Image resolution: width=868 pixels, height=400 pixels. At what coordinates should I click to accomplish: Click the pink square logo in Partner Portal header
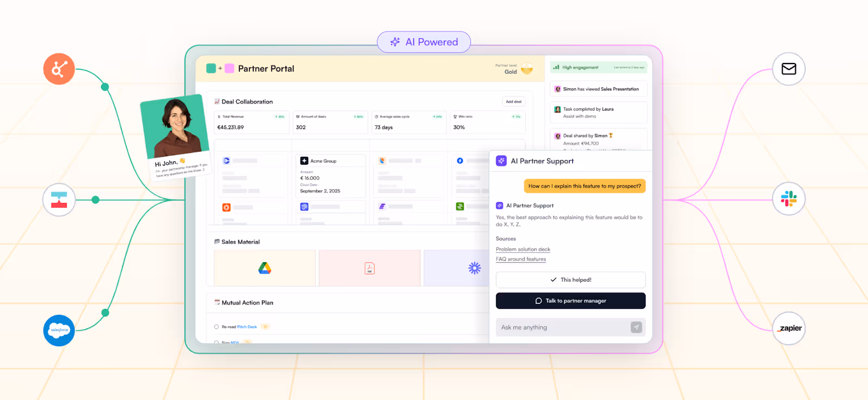coord(229,68)
